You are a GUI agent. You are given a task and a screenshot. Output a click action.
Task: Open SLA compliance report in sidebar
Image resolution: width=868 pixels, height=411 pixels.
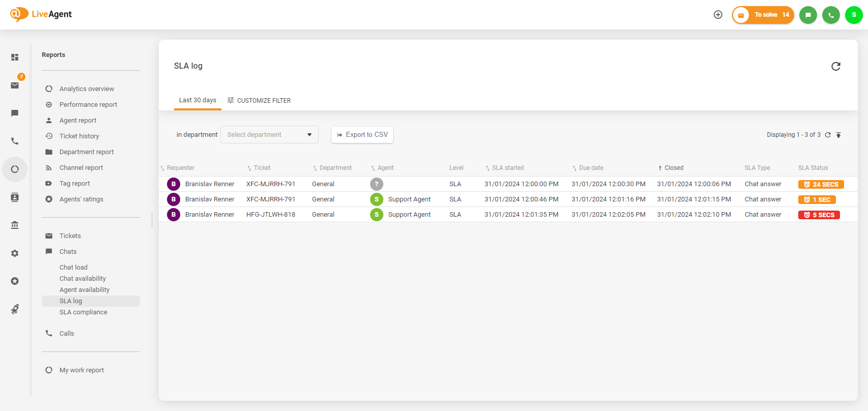pyautogui.click(x=83, y=312)
